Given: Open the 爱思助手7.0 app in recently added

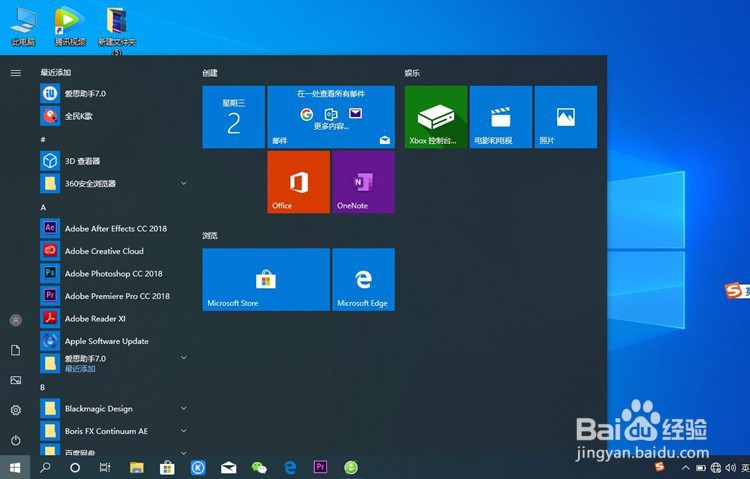Looking at the screenshot, I should point(113,93).
